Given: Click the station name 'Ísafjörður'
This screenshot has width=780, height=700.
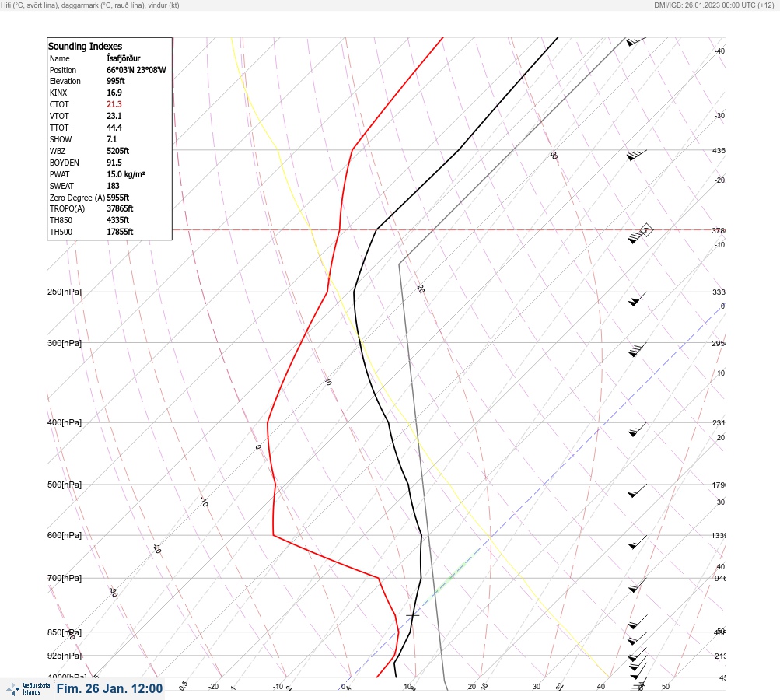Looking at the screenshot, I should pos(124,58).
